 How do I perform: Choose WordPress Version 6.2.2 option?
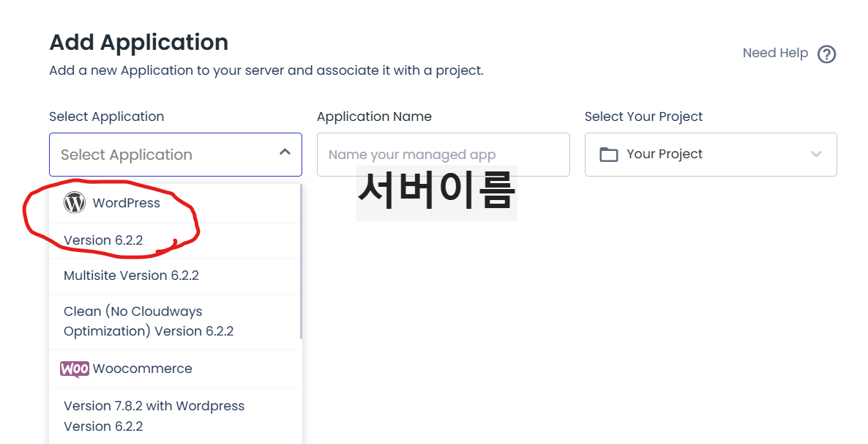(x=175, y=240)
